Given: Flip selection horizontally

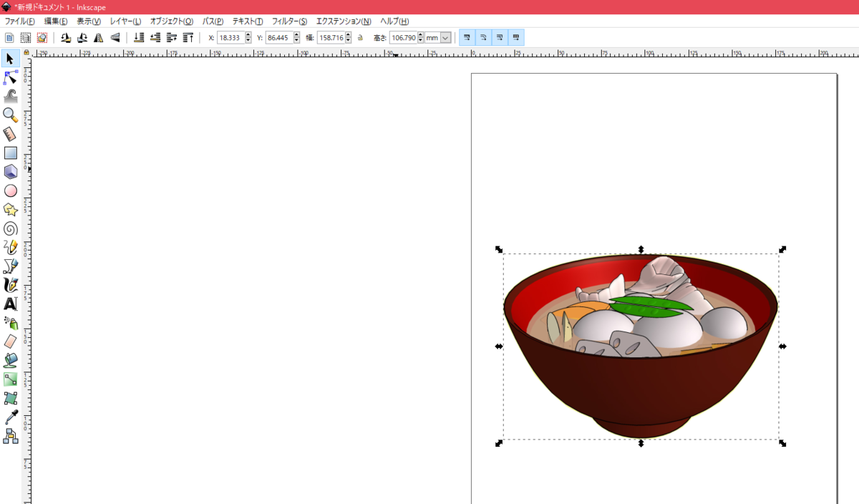Looking at the screenshot, I should click(99, 37).
